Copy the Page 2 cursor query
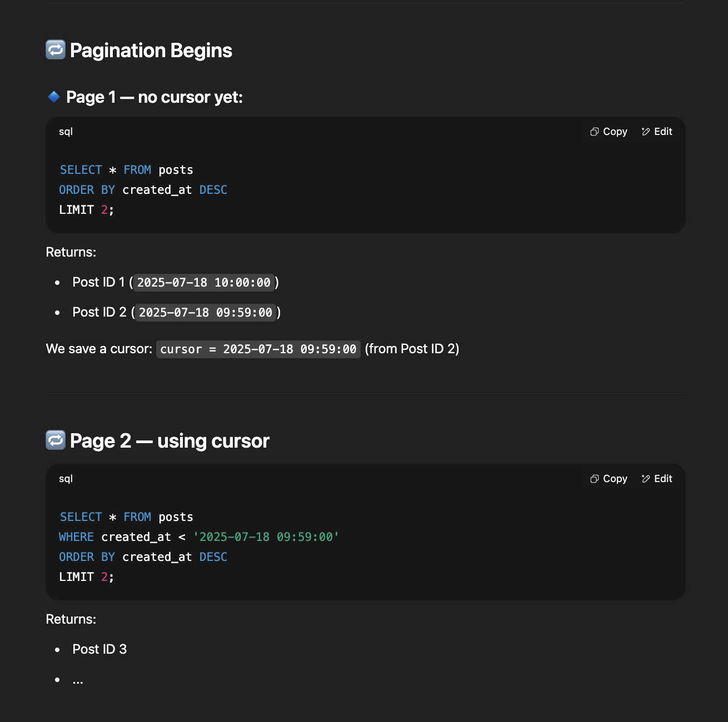The width and height of the screenshot is (728, 722). (x=609, y=479)
